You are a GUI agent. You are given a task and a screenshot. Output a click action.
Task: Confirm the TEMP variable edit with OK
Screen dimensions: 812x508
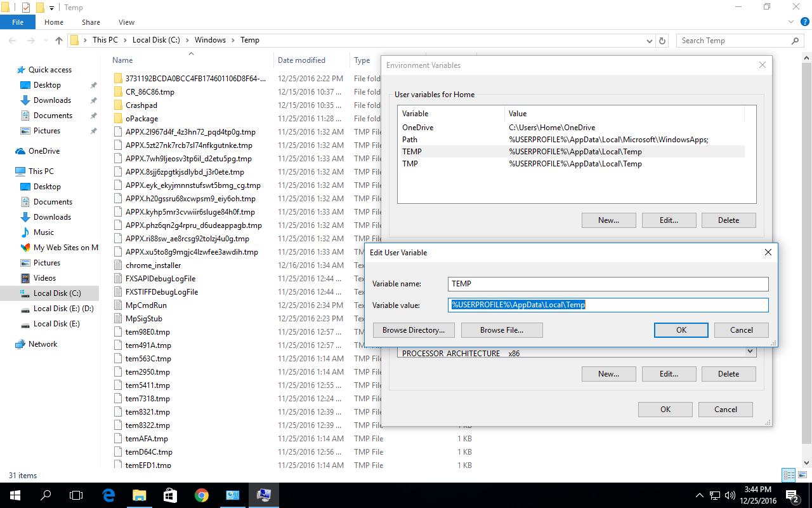point(681,330)
